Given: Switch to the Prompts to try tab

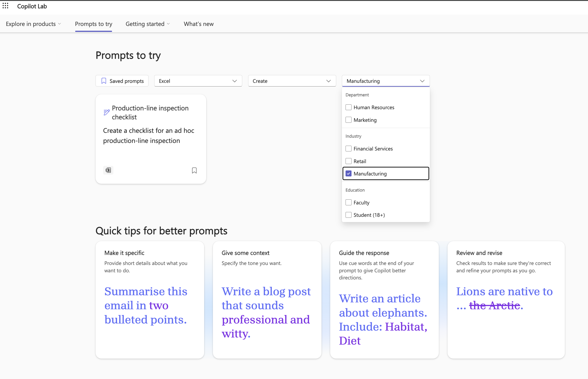Looking at the screenshot, I should [x=93, y=24].
